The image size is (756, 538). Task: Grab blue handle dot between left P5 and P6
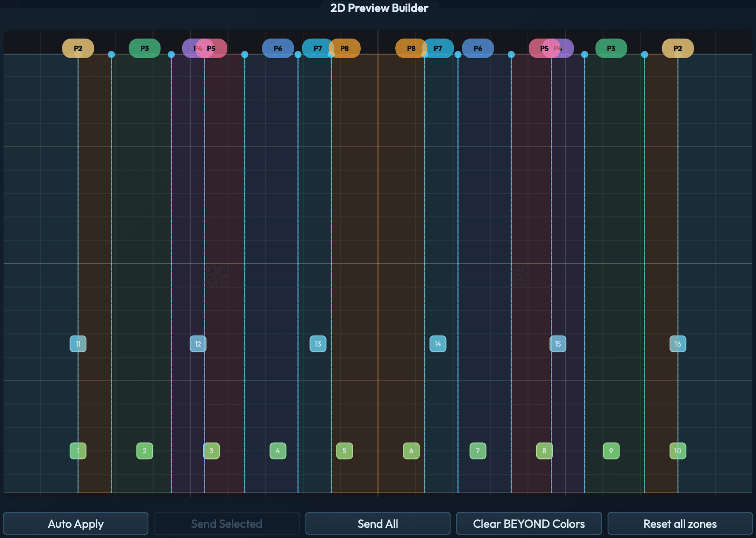point(245,55)
